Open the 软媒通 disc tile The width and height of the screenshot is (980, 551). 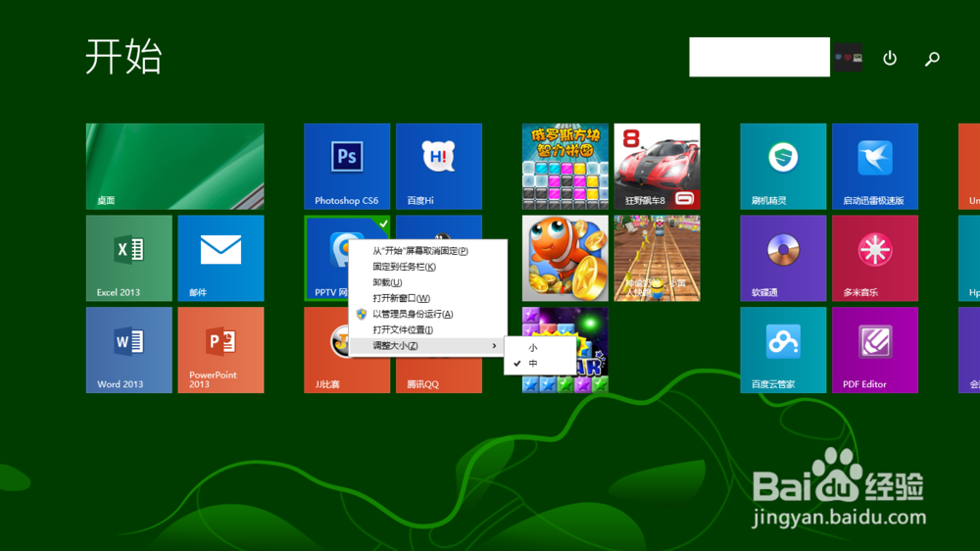(783, 258)
